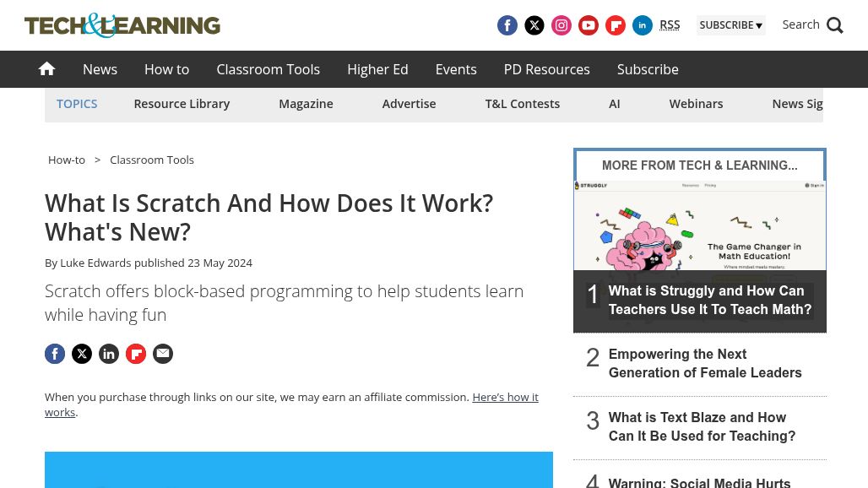The width and height of the screenshot is (868, 488).
Task: Share the article to Flipboard
Action: (136, 354)
